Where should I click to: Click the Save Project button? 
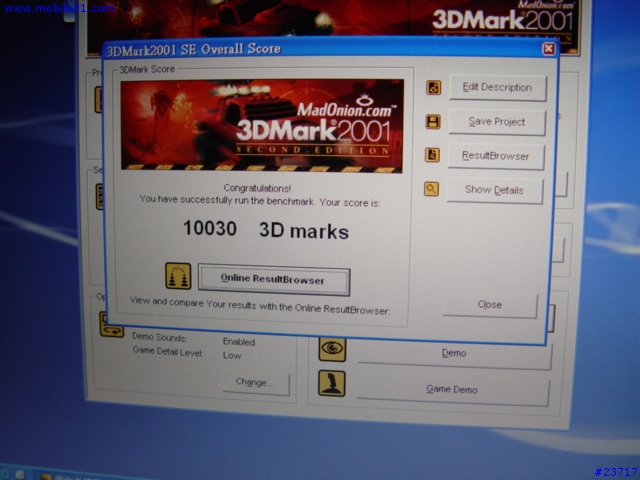pos(497,122)
